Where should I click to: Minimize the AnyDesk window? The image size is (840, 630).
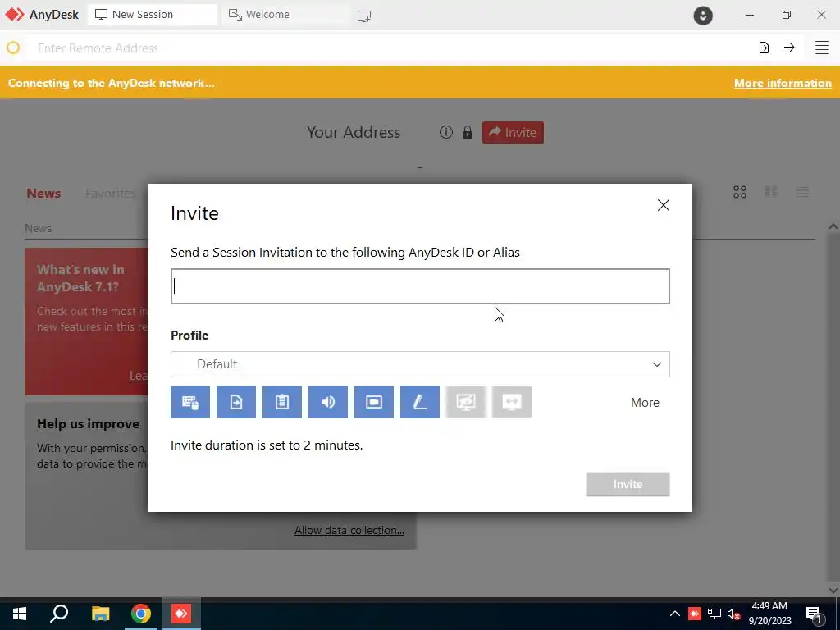750,15
